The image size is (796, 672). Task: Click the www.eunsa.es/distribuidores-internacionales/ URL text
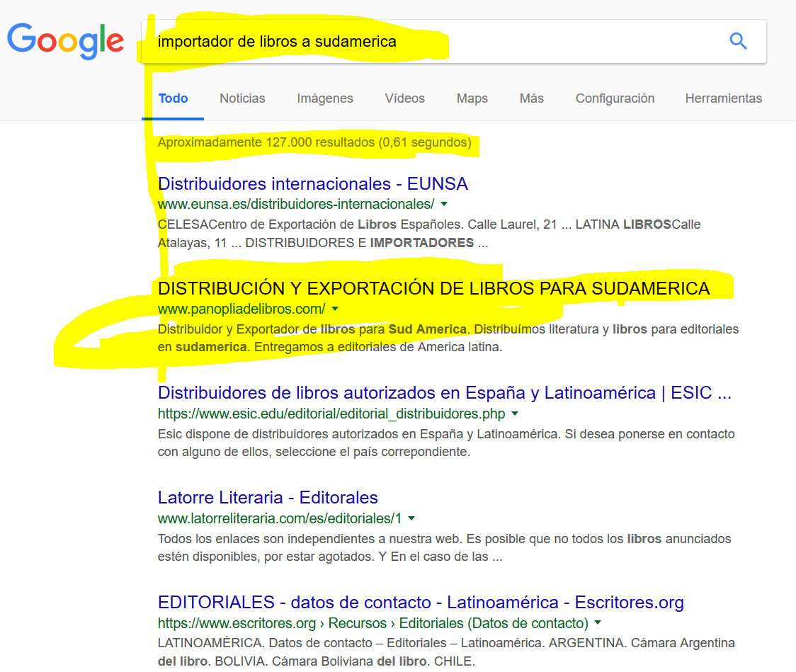(x=296, y=204)
